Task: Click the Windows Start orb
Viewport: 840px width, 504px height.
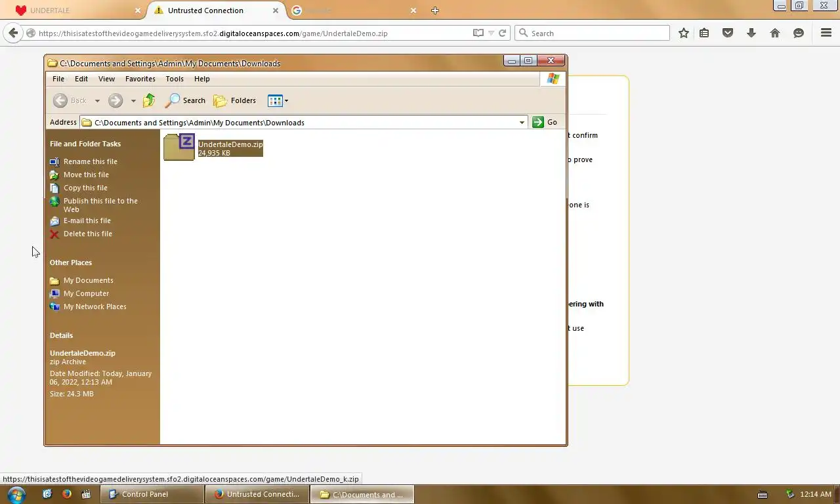Action: (x=16, y=494)
